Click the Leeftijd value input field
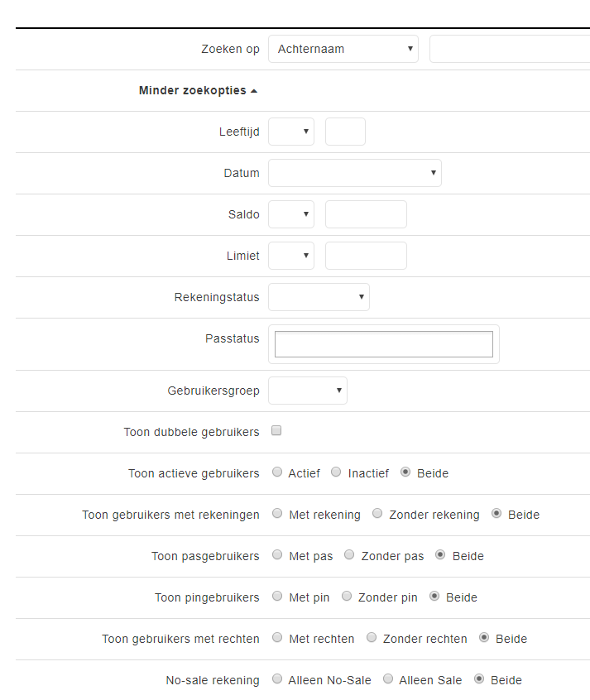The width and height of the screenshot is (590, 700). [x=345, y=132]
